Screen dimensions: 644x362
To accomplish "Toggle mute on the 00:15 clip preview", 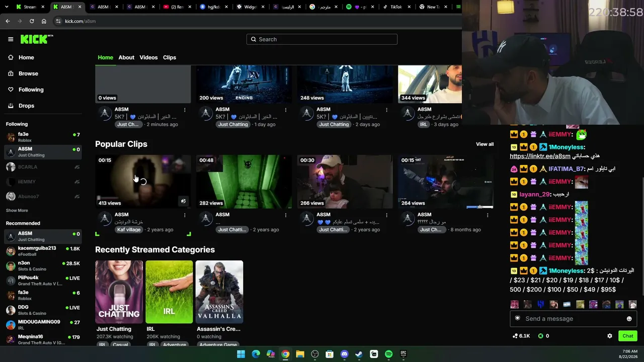I will (x=184, y=201).
